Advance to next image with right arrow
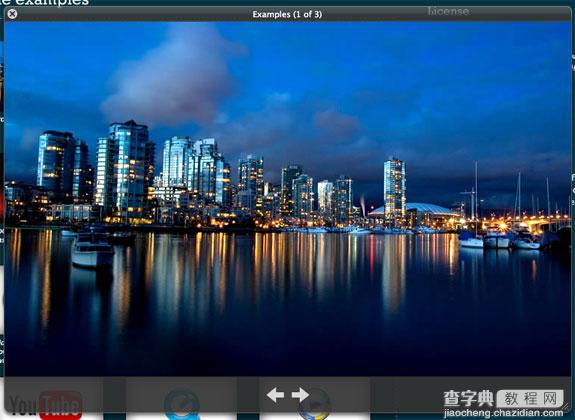575x420 pixels. tap(300, 395)
